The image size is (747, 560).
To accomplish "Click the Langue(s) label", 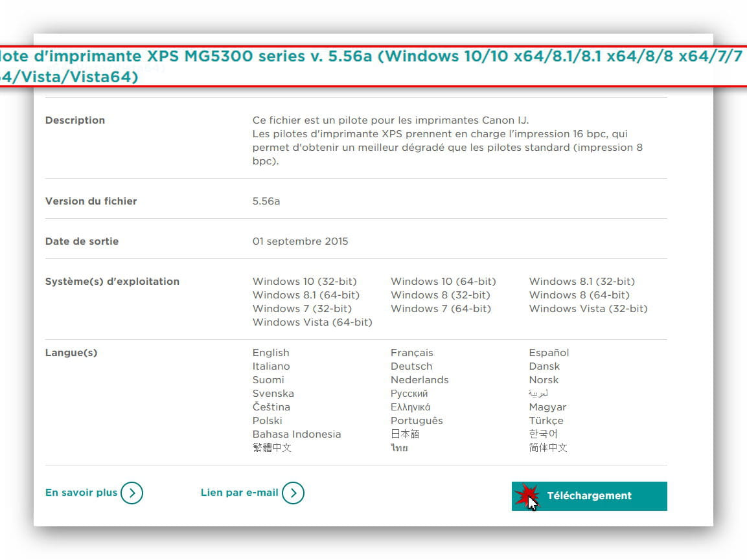I will (71, 353).
